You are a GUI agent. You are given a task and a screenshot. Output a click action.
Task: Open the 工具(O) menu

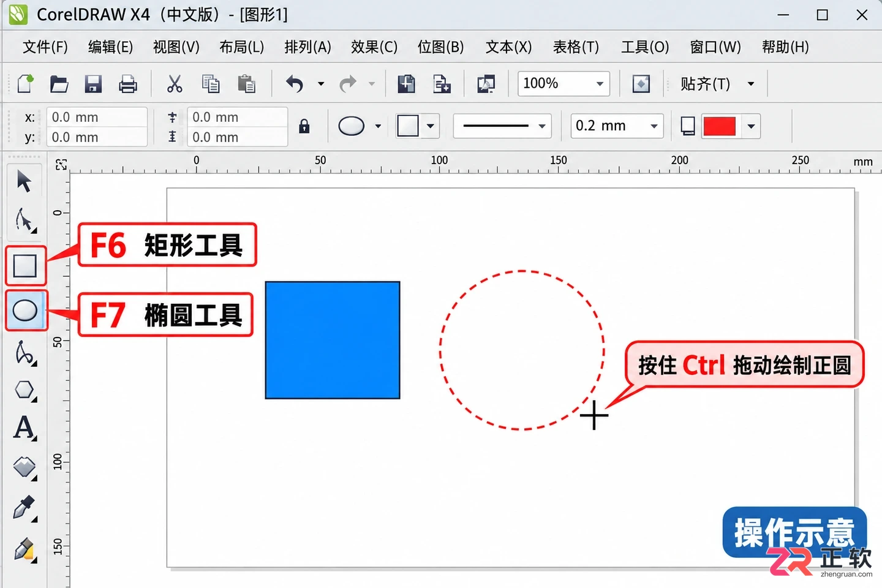tap(645, 47)
